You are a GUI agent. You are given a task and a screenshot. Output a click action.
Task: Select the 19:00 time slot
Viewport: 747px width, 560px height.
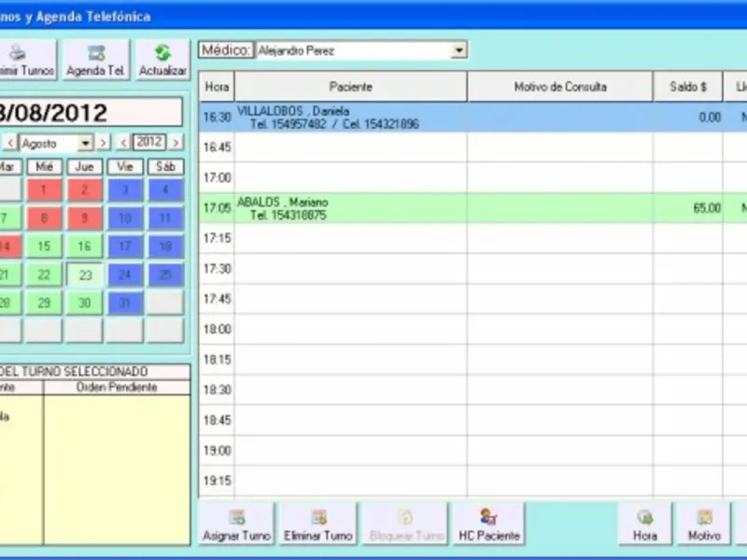point(473,451)
